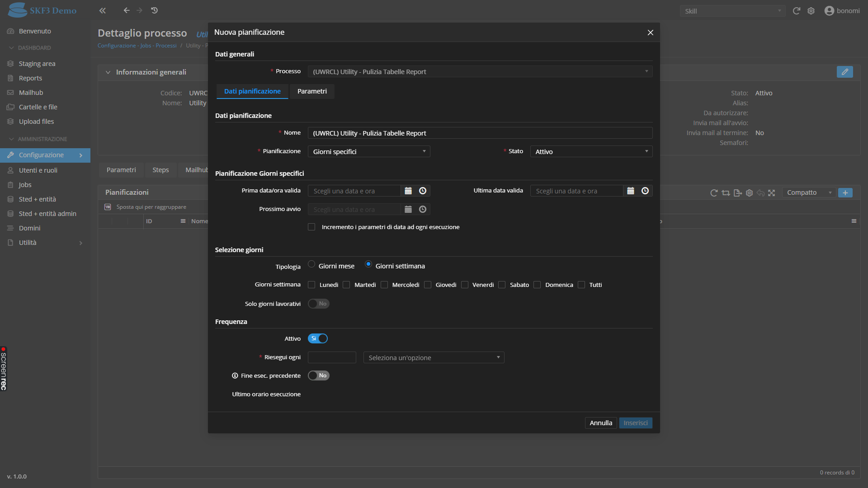Collapse Informazioni generali section
Screen dimensions: 868x488
[108, 72]
